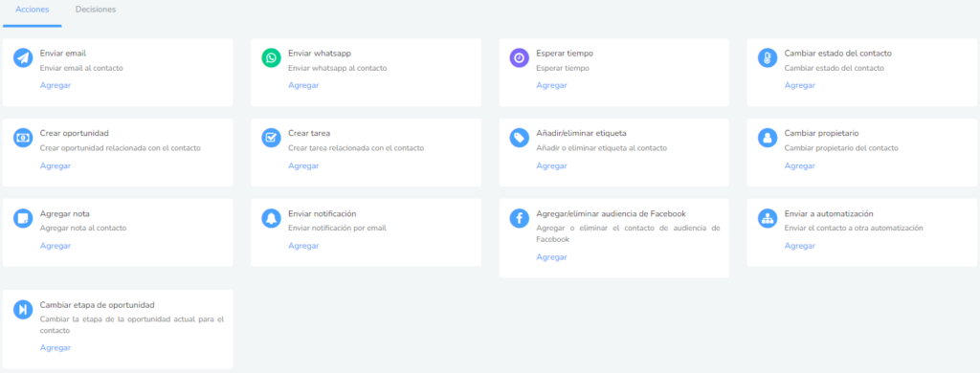980x373 pixels.
Task: Click Agregar under Esperar tiempo
Action: point(552,85)
